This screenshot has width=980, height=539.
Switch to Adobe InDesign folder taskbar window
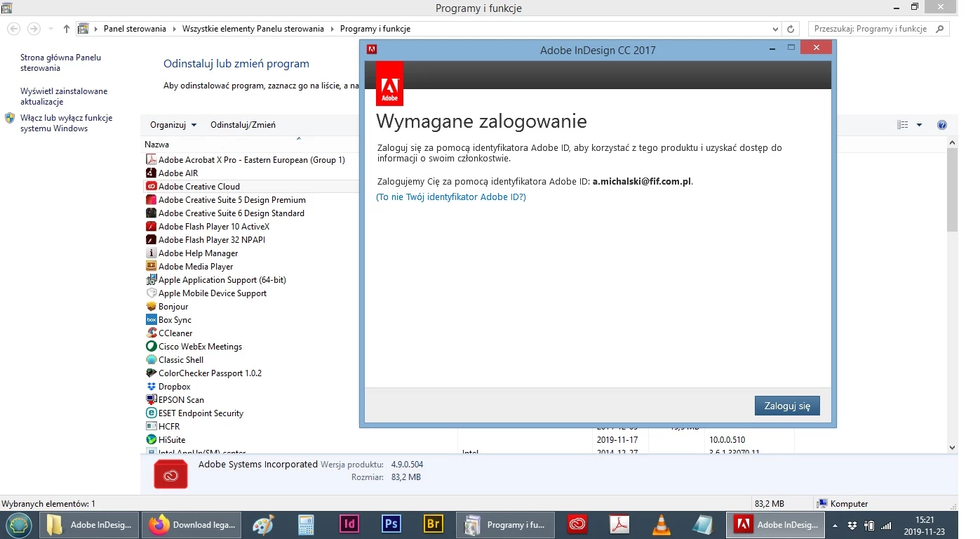[x=89, y=525]
